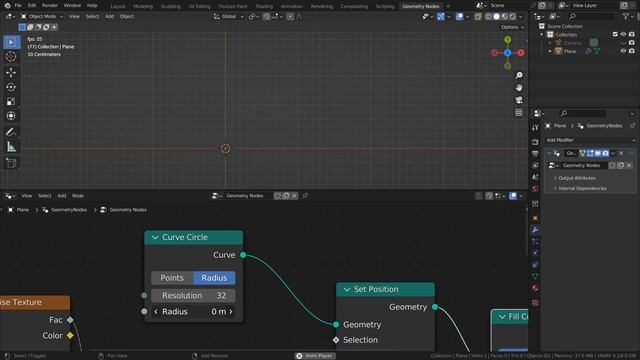Open the Global transform orientation dropdown
Viewport: 640px width, 360px height.
(x=229, y=16)
